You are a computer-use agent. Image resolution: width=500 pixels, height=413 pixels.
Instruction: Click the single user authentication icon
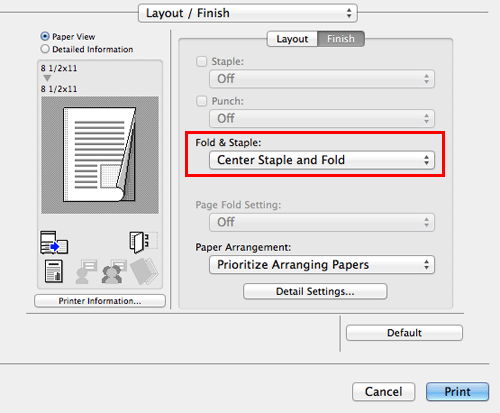pyautogui.click(x=86, y=271)
